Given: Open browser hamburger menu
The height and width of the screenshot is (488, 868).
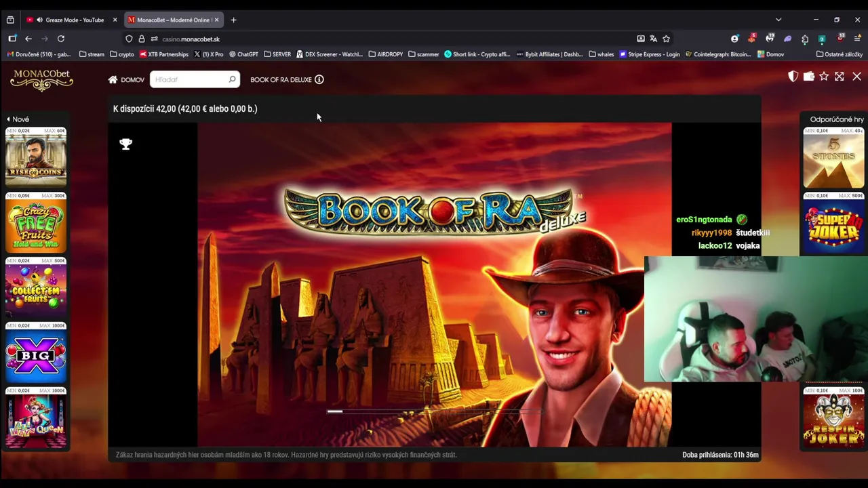Looking at the screenshot, I should point(857,39).
